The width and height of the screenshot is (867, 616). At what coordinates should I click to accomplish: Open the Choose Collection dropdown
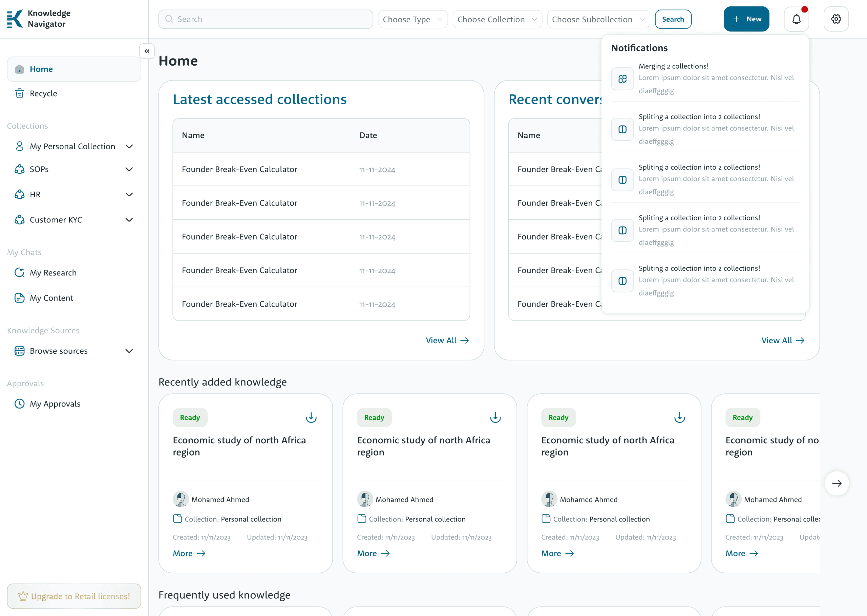497,19
